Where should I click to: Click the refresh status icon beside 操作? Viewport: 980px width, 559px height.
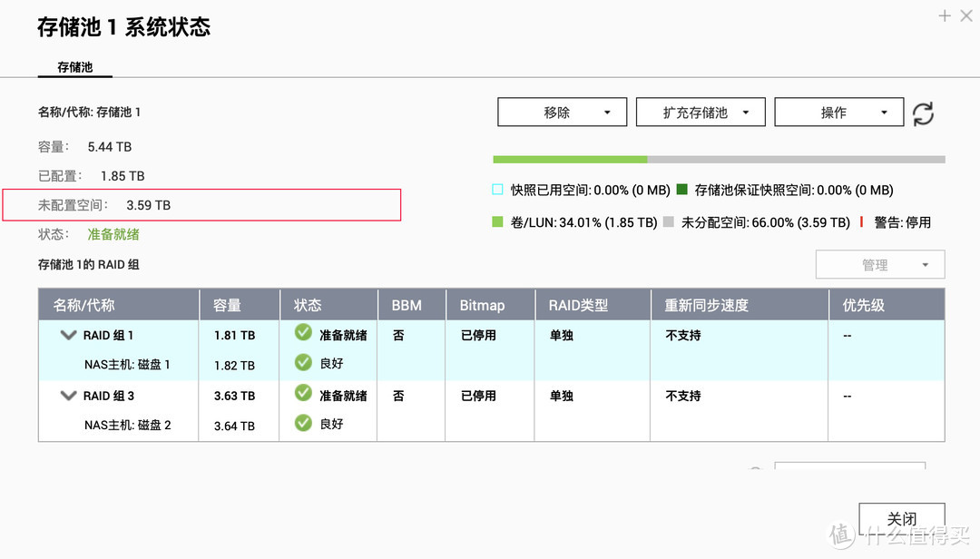[x=923, y=112]
